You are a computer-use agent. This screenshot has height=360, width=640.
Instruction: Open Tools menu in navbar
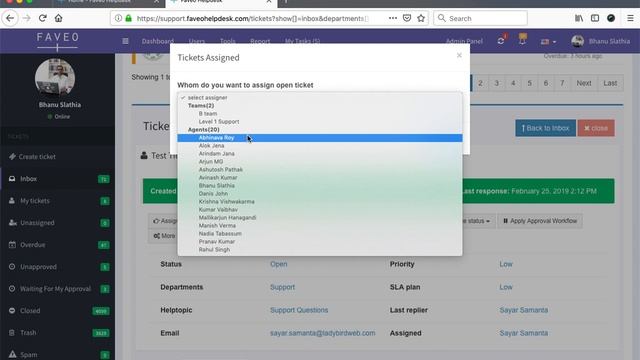click(227, 41)
